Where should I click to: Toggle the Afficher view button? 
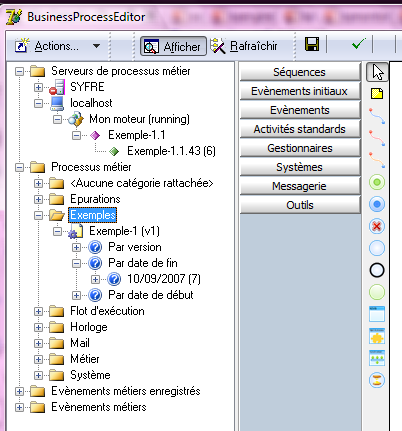point(173,46)
